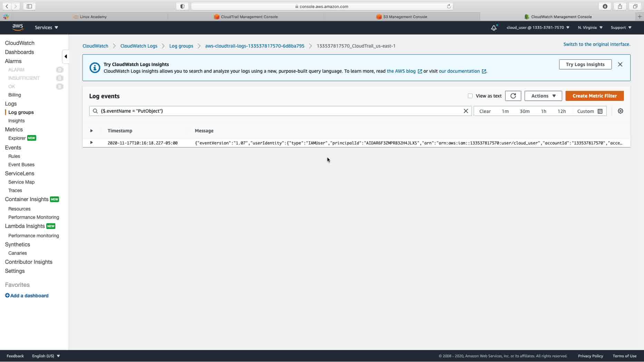Click the Safari share icon
The height and width of the screenshot is (362, 644).
[x=620, y=6]
